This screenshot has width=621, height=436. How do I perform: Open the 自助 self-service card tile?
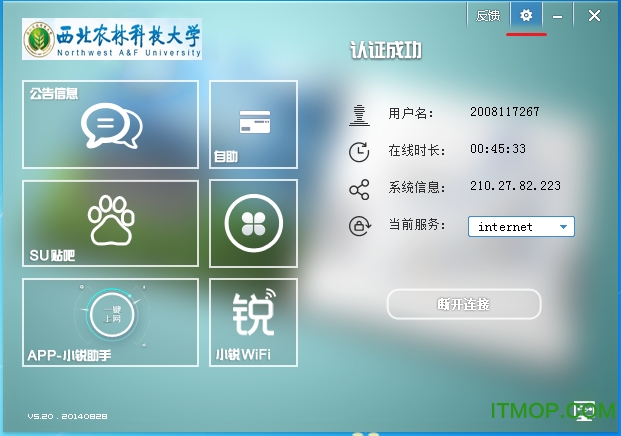tap(254, 124)
